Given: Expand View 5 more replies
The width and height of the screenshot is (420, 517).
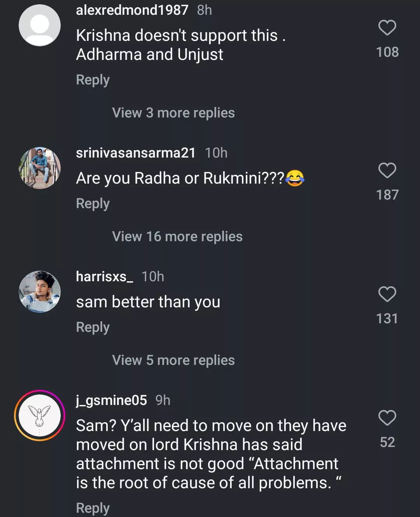Looking at the screenshot, I should (173, 360).
